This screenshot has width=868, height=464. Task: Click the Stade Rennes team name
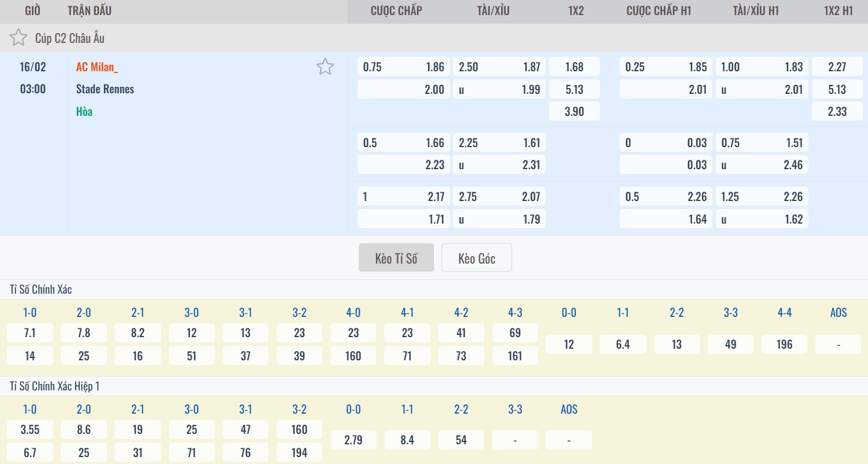point(105,89)
